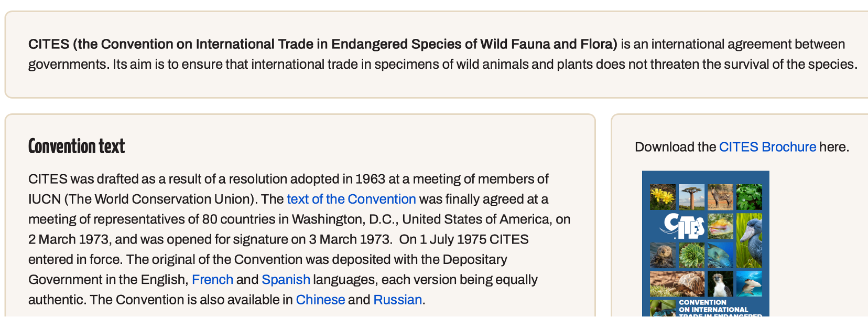The image size is (868, 317).
Task: Open the French version link
Action: (x=212, y=280)
